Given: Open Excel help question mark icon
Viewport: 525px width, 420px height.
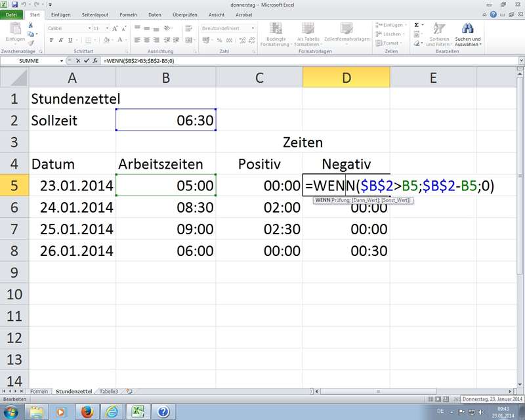Looking at the screenshot, I should tap(493, 14).
